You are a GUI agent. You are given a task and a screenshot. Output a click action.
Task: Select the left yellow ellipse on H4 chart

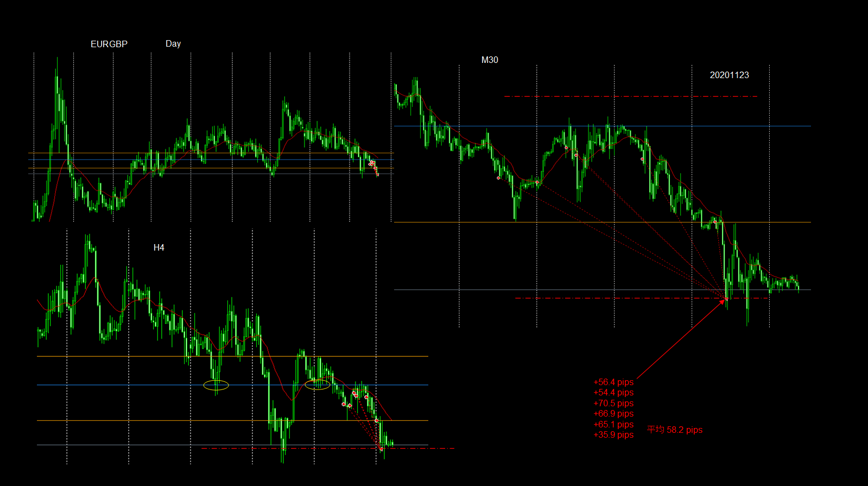pos(216,386)
